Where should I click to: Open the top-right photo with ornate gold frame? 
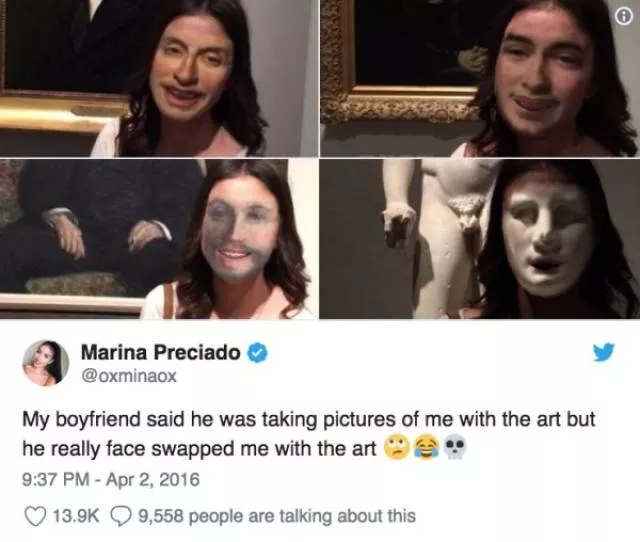tap(479, 78)
